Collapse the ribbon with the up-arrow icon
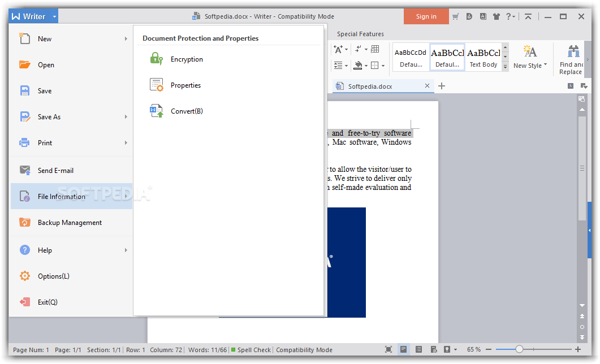Screen dimensions: 600x364 click(x=528, y=16)
